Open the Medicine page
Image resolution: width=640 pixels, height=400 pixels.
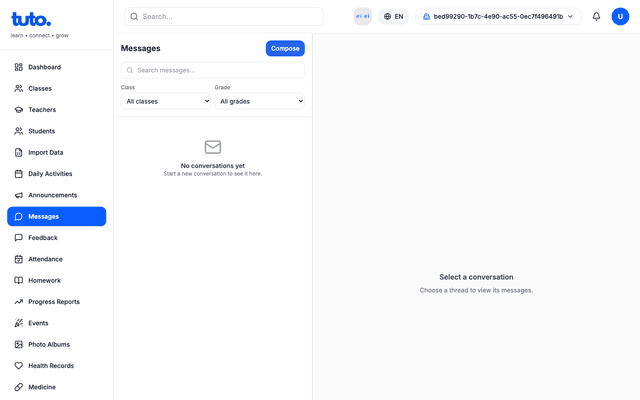click(56, 387)
